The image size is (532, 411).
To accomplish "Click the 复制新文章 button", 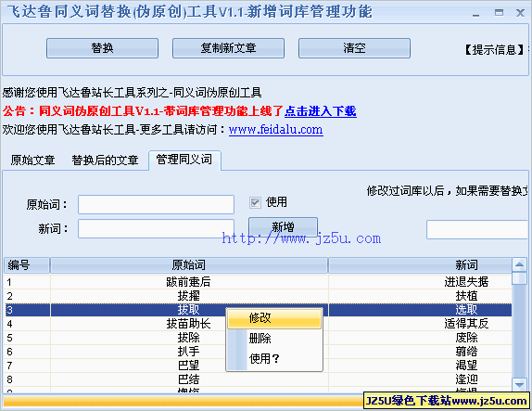I will click(228, 48).
